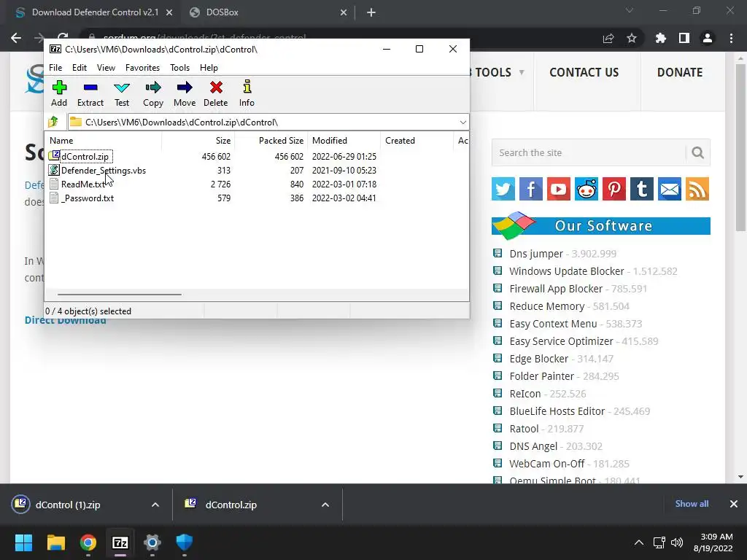Image resolution: width=747 pixels, height=560 pixels.
Task: Open the Facebook social icon
Action: pyautogui.click(x=531, y=189)
